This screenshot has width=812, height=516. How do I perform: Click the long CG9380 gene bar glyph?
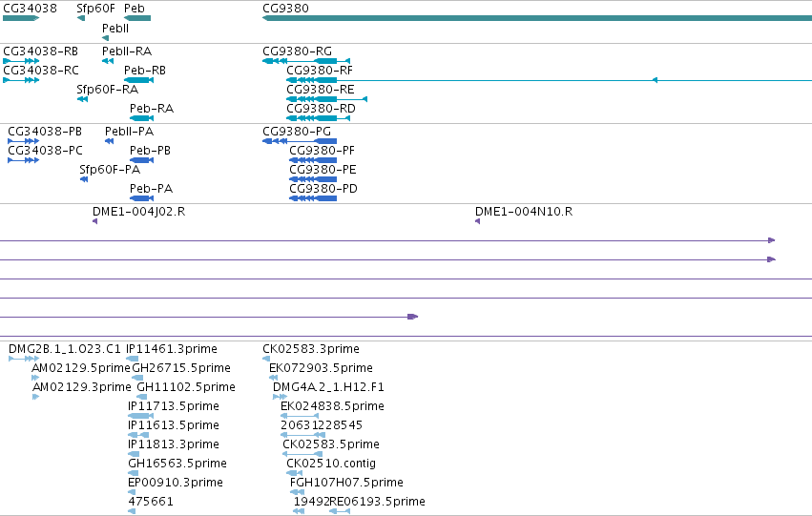pyautogui.click(x=537, y=18)
